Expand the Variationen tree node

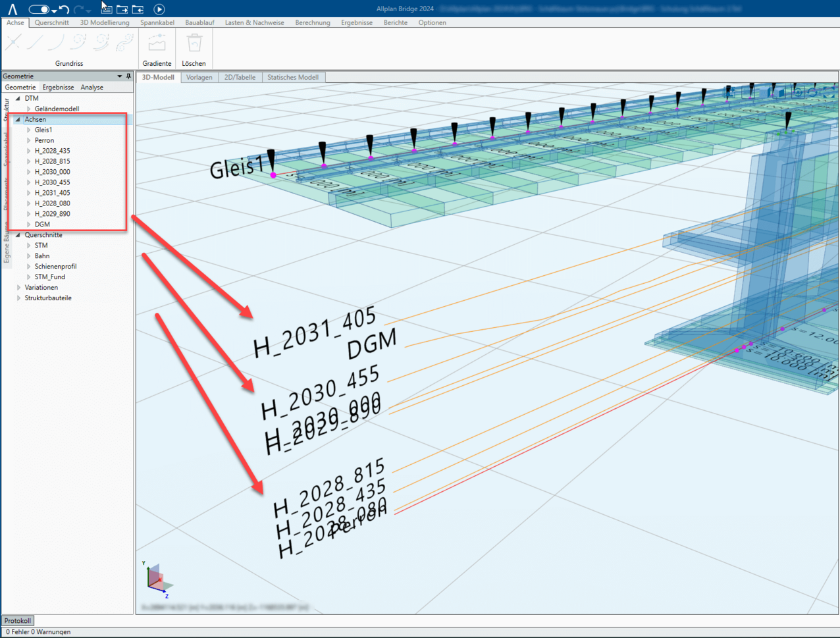pos(18,288)
